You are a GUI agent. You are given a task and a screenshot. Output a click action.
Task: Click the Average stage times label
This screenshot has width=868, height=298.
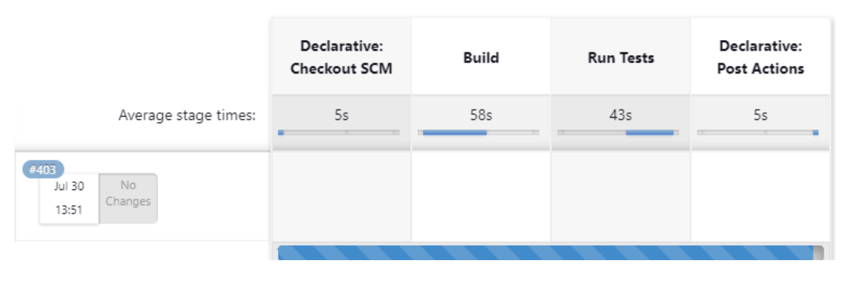(187, 115)
